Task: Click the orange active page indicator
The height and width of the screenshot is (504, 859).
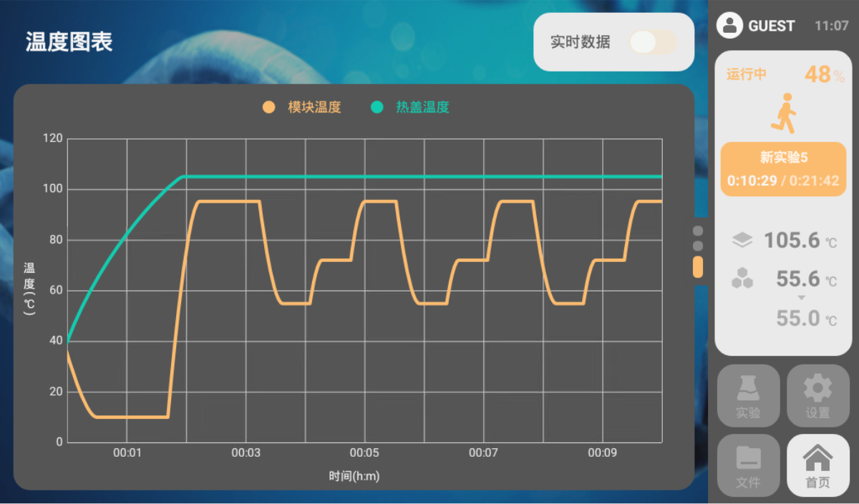Action: [x=698, y=267]
